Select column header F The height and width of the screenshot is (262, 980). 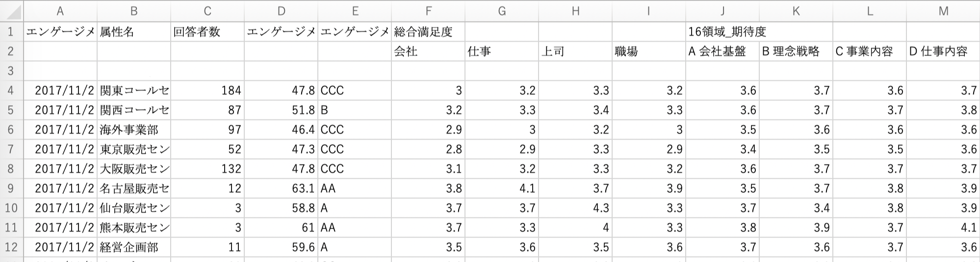pos(428,11)
